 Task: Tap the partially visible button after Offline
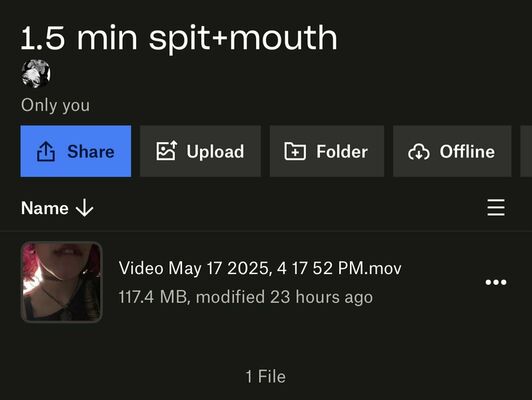click(526, 151)
